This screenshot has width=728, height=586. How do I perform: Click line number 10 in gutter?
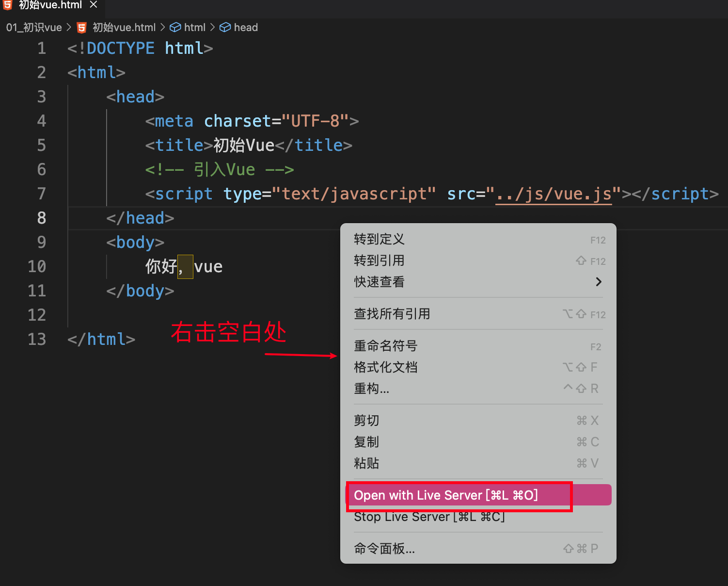(37, 266)
